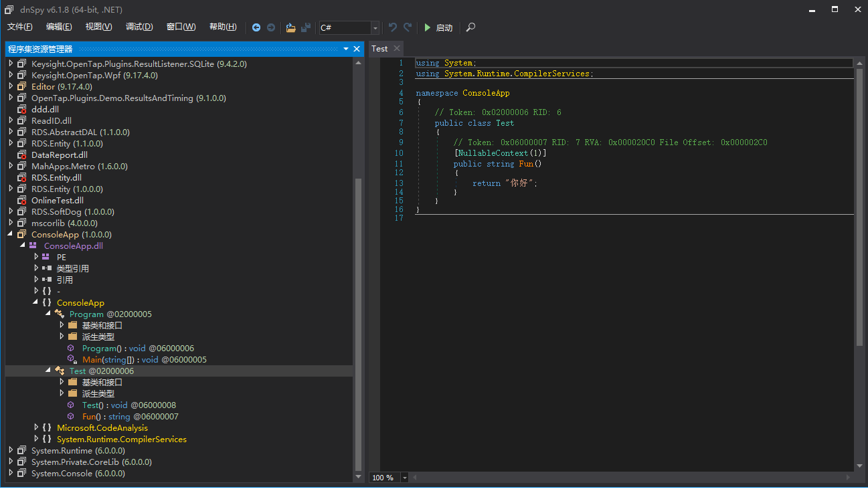Open the assembly explorer panel options arrow
868x489 pixels.
(x=346, y=49)
